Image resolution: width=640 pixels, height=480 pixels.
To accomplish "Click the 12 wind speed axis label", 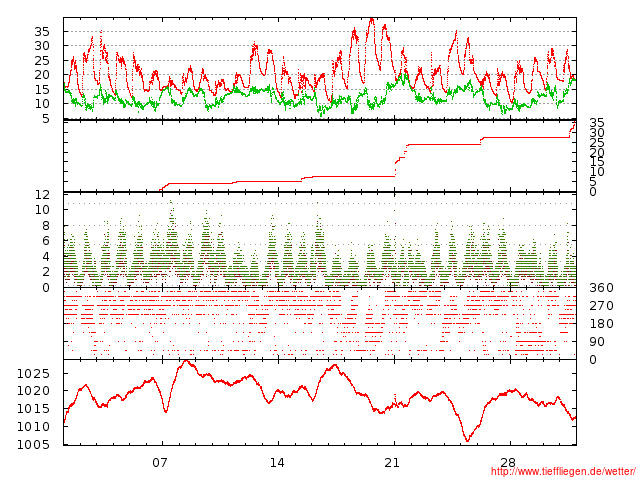I will (x=42, y=195).
